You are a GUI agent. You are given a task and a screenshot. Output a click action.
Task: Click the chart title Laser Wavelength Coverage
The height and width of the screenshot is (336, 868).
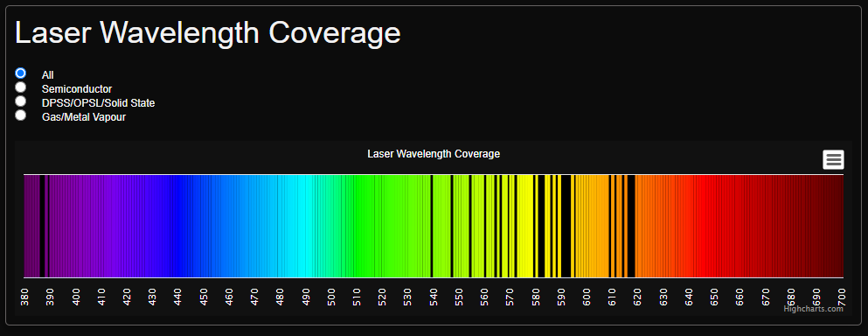pyautogui.click(x=434, y=154)
